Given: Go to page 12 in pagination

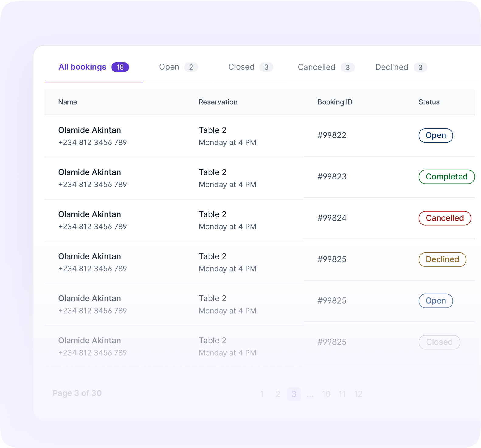Looking at the screenshot, I should click(x=358, y=394).
